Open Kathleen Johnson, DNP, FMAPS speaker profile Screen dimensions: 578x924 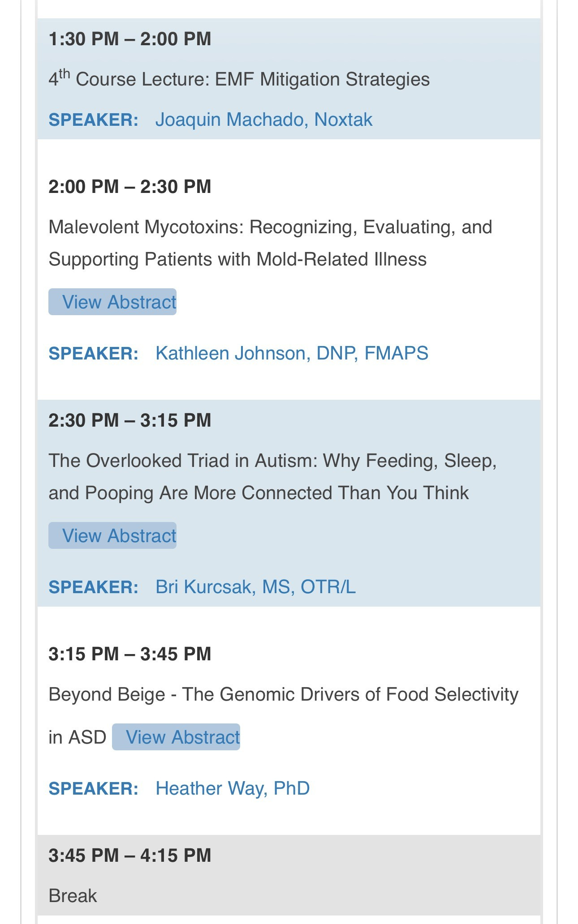click(292, 353)
